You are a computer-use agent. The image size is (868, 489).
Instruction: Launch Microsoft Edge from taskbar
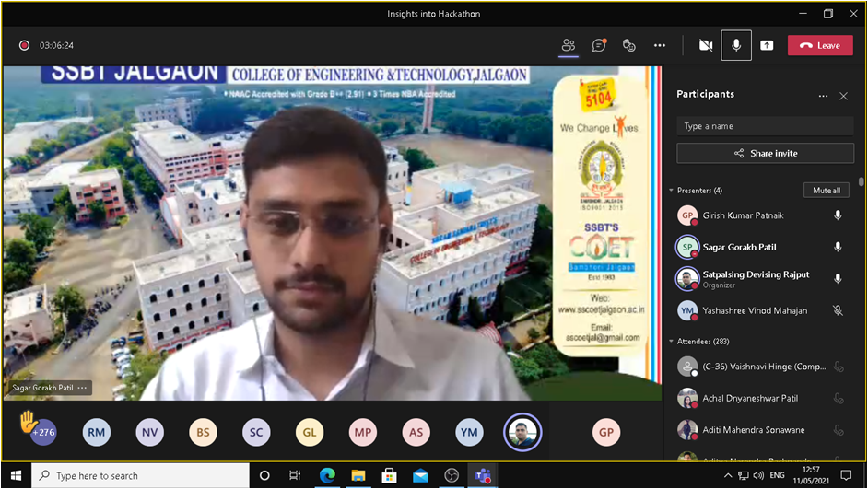[327, 476]
